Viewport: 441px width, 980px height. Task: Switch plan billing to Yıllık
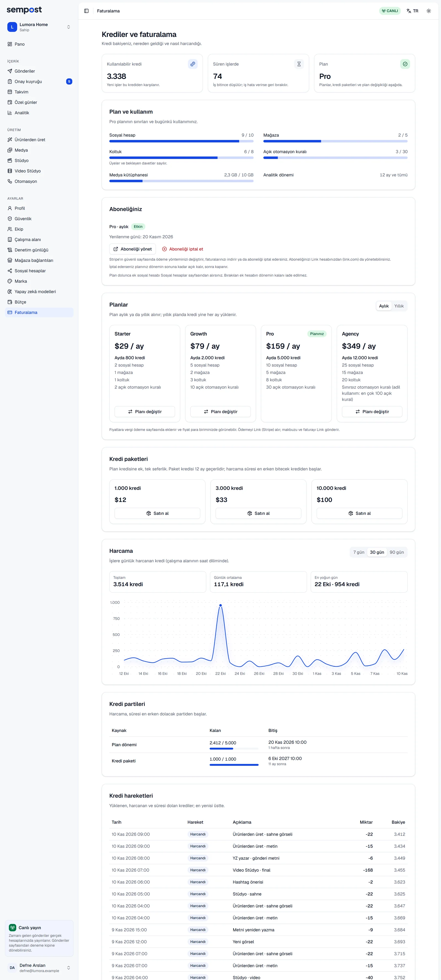coord(399,306)
